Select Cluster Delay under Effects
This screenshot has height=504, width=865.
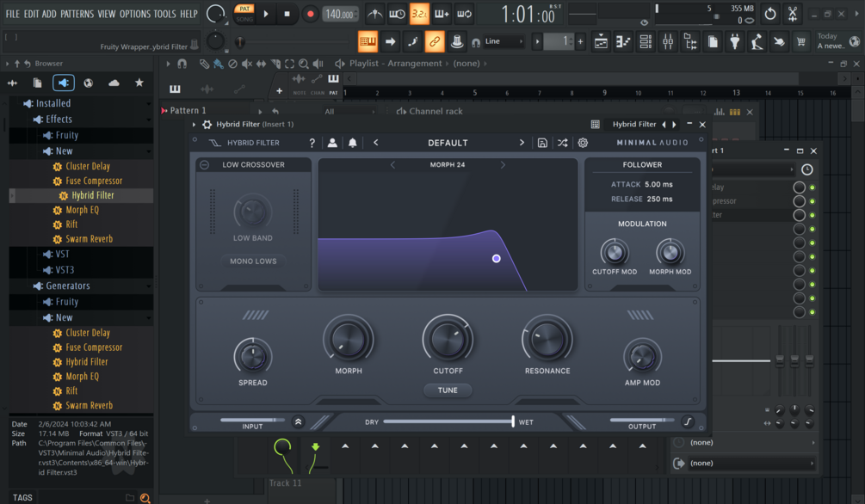[x=88, y=166]
